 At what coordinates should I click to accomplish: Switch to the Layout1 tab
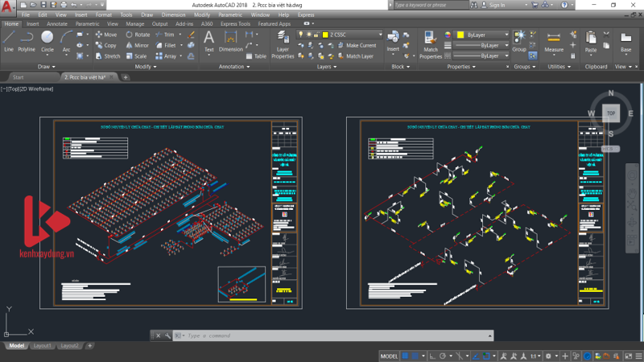pyautogui.click(x=43, y=346)
